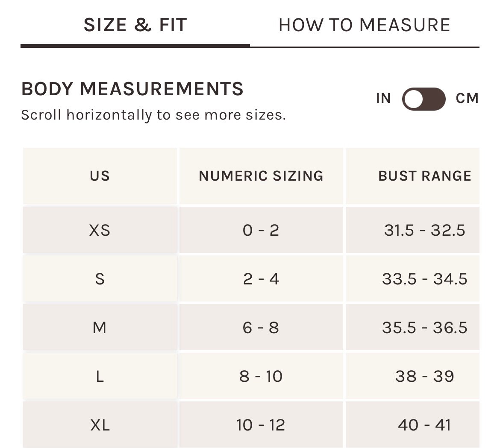This screenshot has height=448, width=500.
Task: Switch to the SIZE & FIT tab
Action: (135, 25)
